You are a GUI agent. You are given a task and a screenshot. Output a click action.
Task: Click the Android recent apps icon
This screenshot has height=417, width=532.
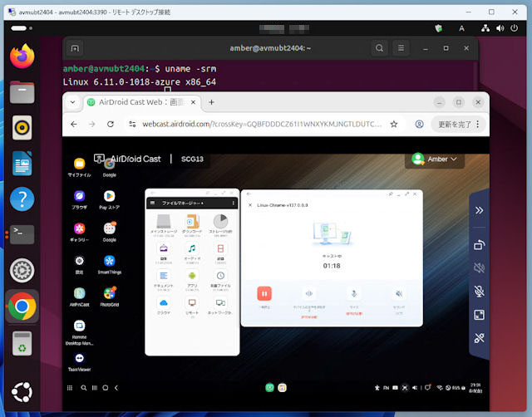pyautogui.click(x=95, y=388)
